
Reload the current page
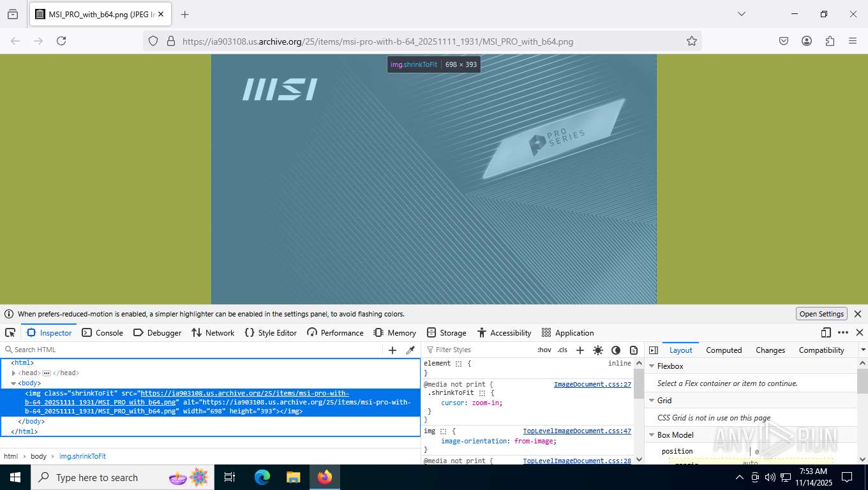click(61, 41)
